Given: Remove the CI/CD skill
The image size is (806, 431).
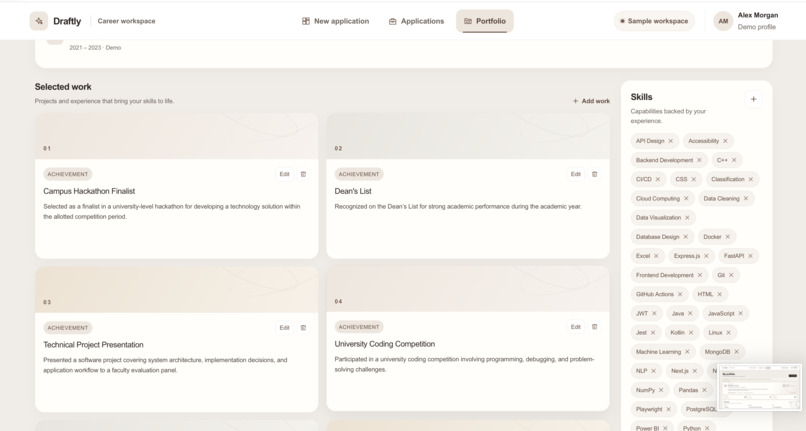Looking at the screenshot, I should pos(657,179).
